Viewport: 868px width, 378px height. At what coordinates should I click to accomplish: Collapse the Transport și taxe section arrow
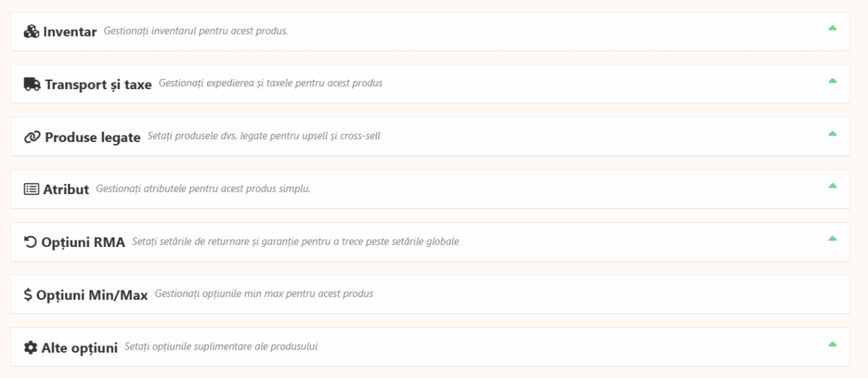(x=833, y=80)
